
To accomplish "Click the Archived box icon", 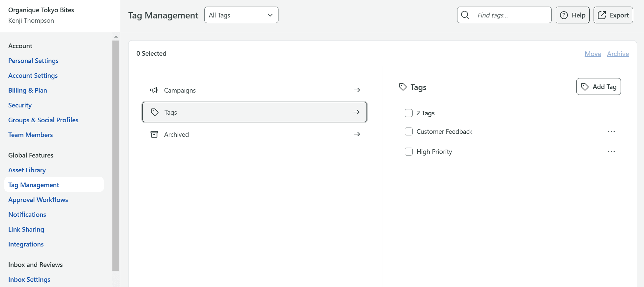I will coord(154,134).
